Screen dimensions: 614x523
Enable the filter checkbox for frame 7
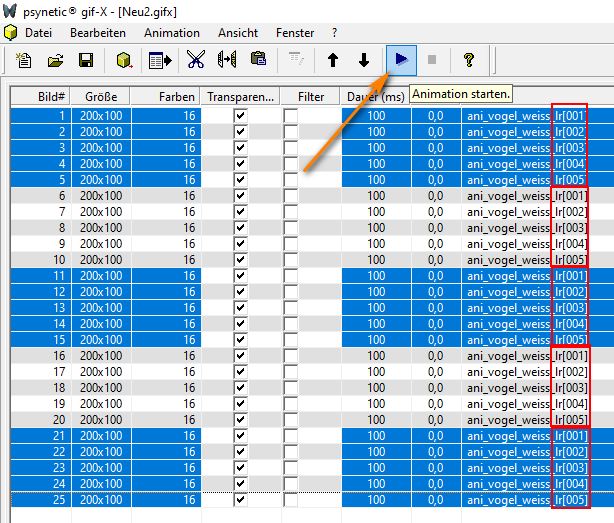coord(290,212)
